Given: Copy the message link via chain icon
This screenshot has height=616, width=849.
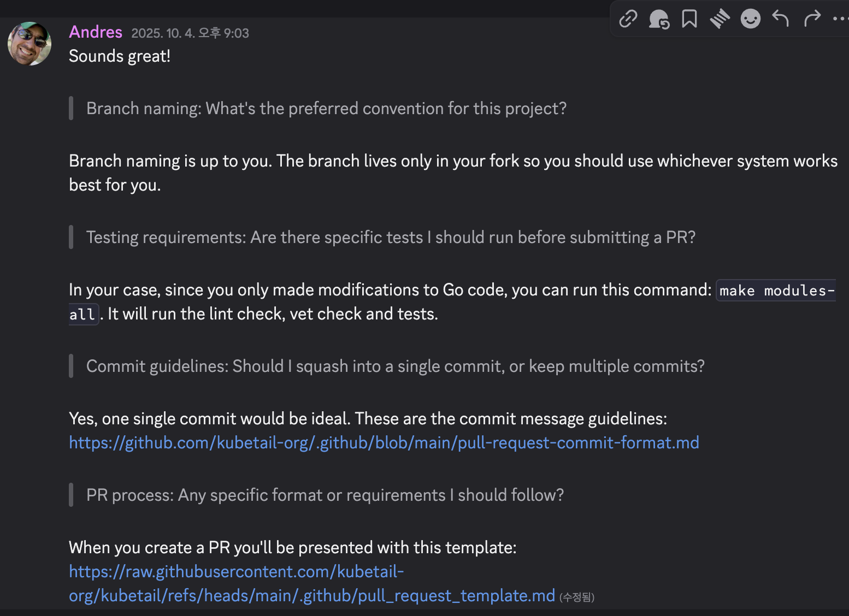Looking at the screenshot, I should point(628,19).
